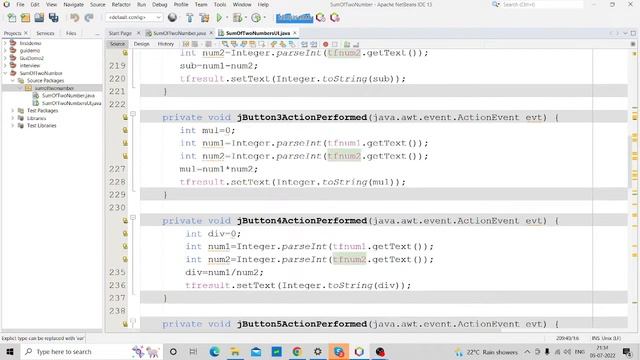Open the Navigate menu
This screenshot has height=360, width=640.
pyautogui.click(x=73, y=4)
